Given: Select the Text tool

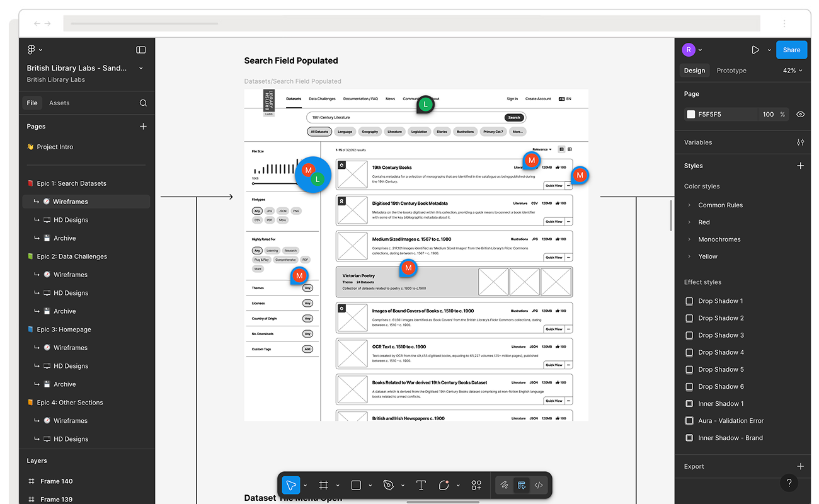Looking at the screenshot, I should 421,485.
